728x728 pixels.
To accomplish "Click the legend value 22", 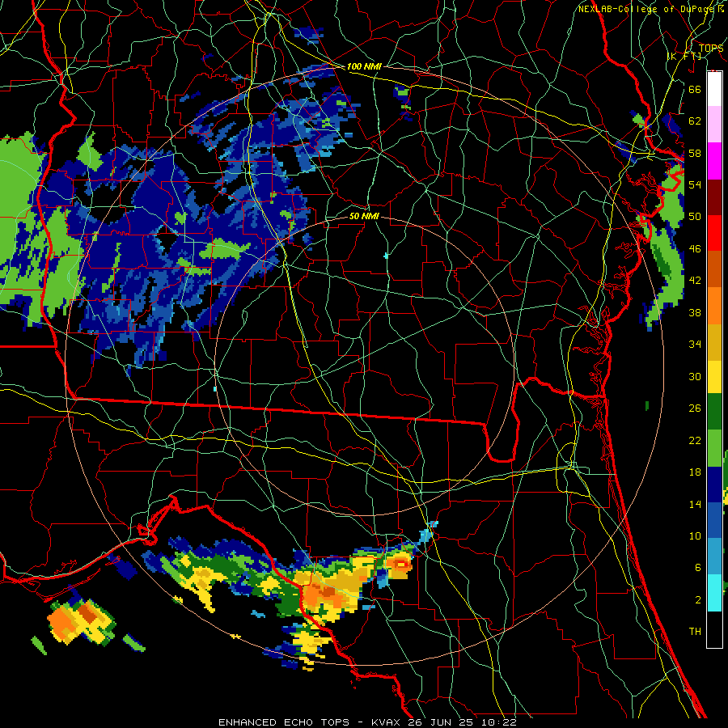I will click(x=695, y=440).
